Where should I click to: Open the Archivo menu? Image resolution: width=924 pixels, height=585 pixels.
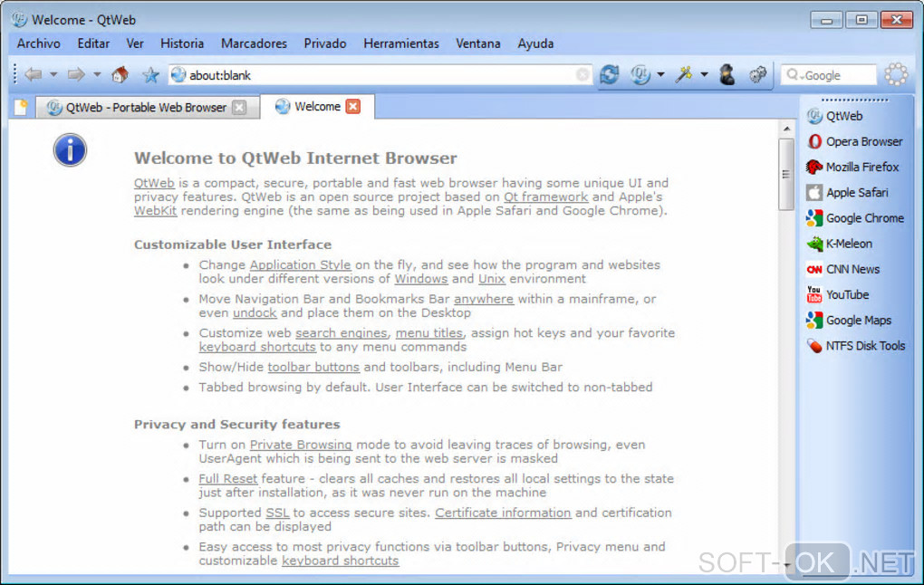point(38,43)
